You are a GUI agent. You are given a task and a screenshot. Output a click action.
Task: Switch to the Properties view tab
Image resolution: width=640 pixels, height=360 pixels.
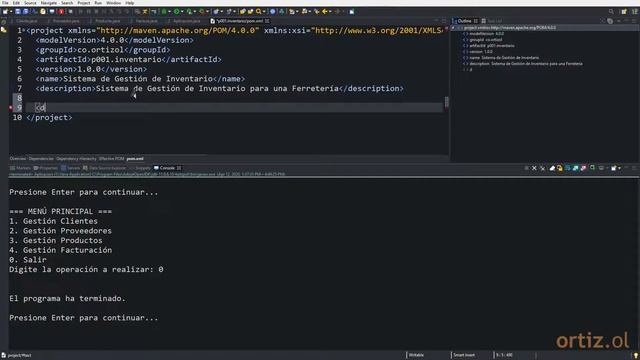pyautogui.click(x=46, y=168)
